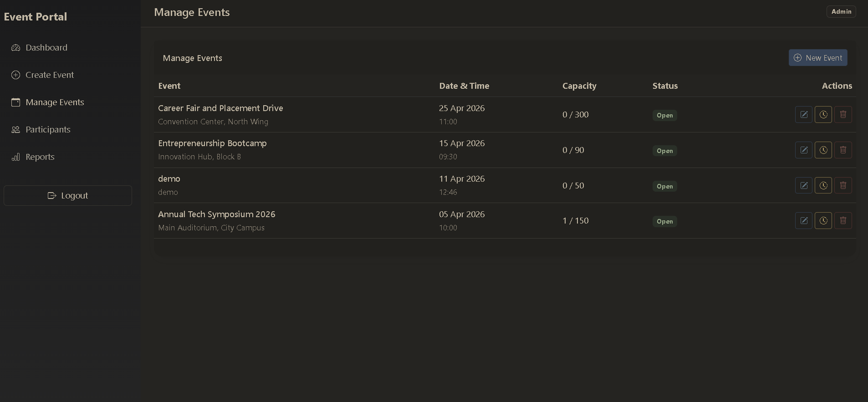Select the Career Fair and Placement Drive title
Viewport: 868px width, 402px height.
click(x=220, y=108)
